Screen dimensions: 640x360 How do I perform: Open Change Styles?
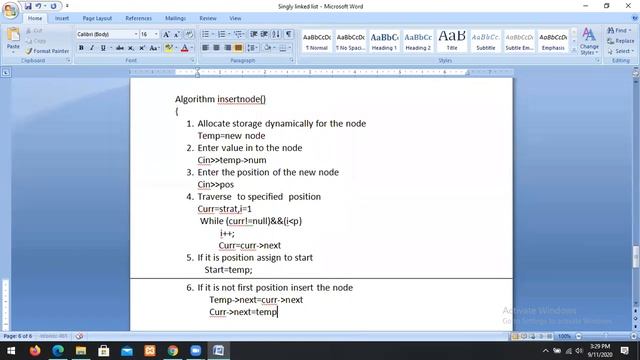(x=589, y=41)
